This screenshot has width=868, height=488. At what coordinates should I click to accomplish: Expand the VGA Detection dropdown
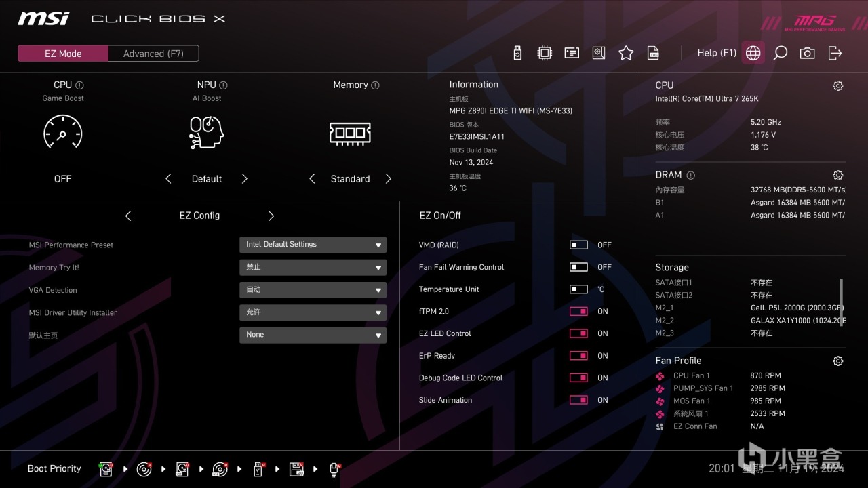pyautogui.click(x=313, y=289)
